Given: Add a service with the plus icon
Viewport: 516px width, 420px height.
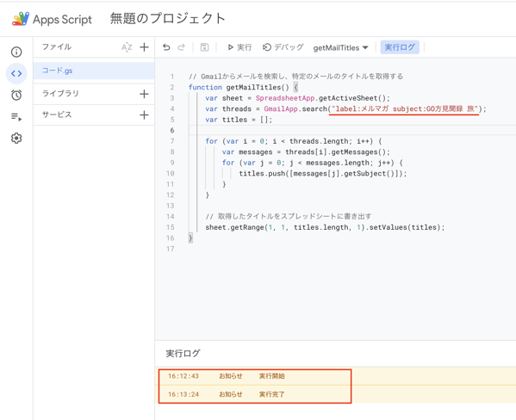Looking at the screenshot, I should pyautogui.click(x=144, y=115).
